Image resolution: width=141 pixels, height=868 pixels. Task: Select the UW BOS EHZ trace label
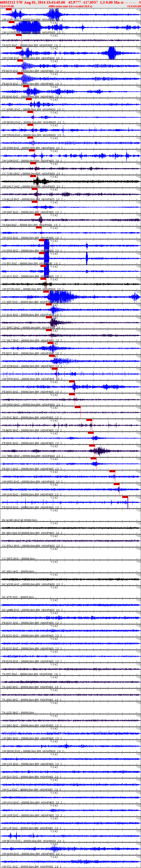(32, 238)
